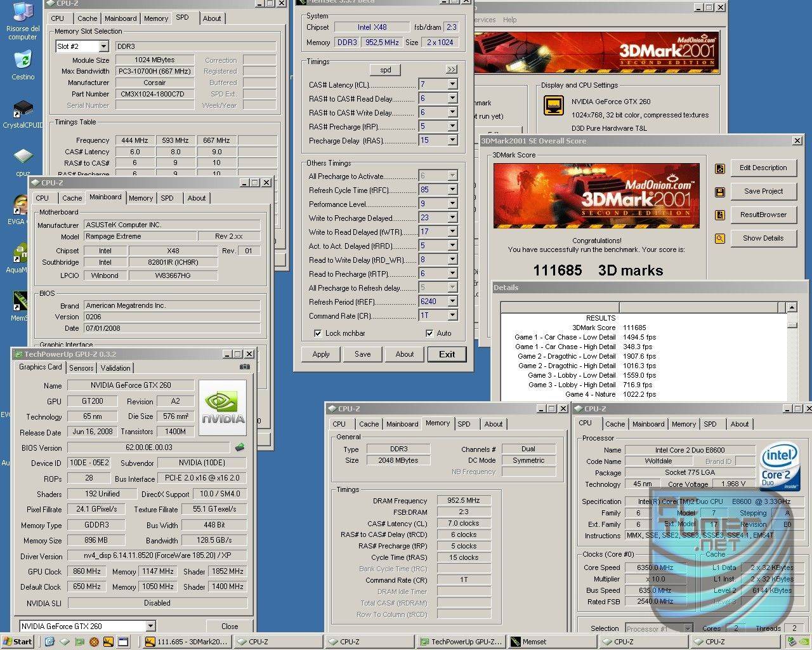
Task: Click the NVIDIA logo in GPU-Z
Action: click(223, 408)
